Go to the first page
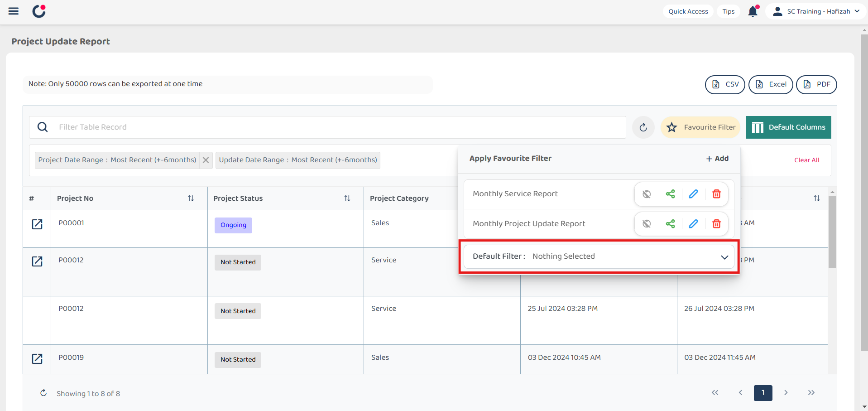 pos(715,393)
